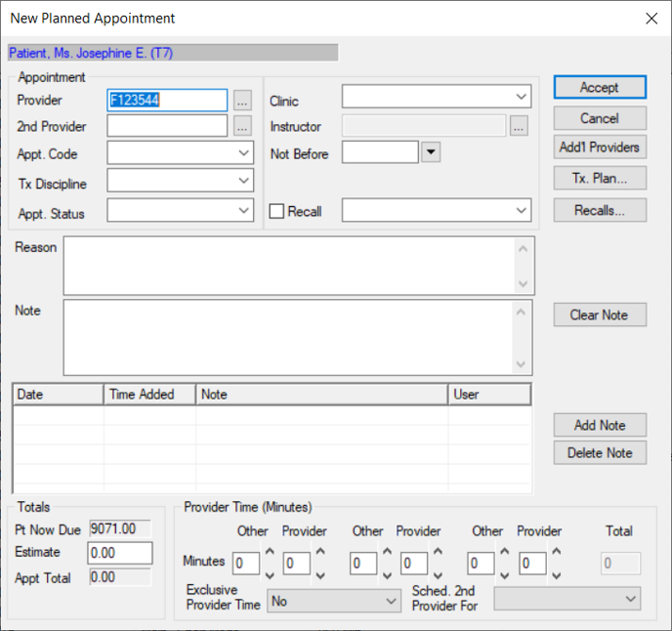Click the browse button next to 2nd Provider
This screenshot has width=672, height=631.
243,126
